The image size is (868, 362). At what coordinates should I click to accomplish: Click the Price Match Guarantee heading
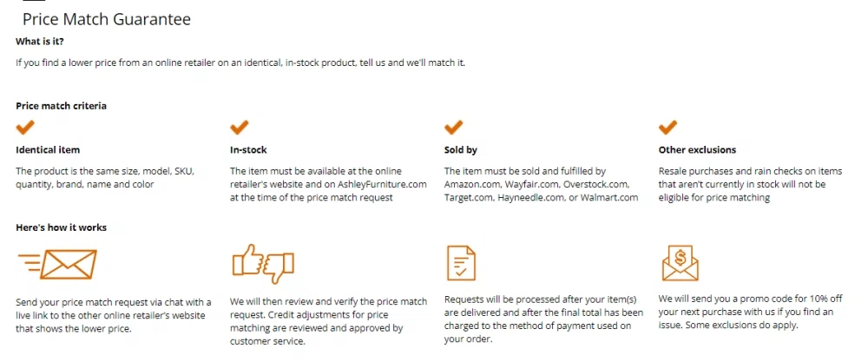(x=106, y=19)
